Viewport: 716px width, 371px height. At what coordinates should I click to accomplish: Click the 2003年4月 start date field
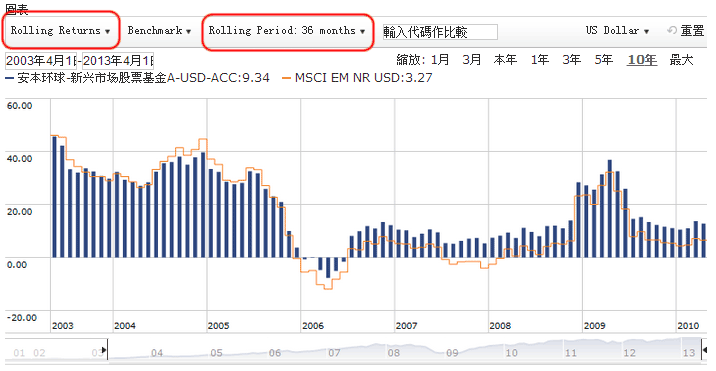pyautogui.click(x=41, y=60)
